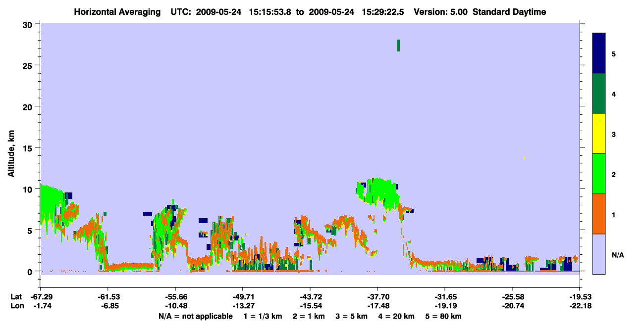The width and height of the screenshot is (644, 330).
Task: Click the '5 = 80 km' legend text
Action: click(443, 316)
